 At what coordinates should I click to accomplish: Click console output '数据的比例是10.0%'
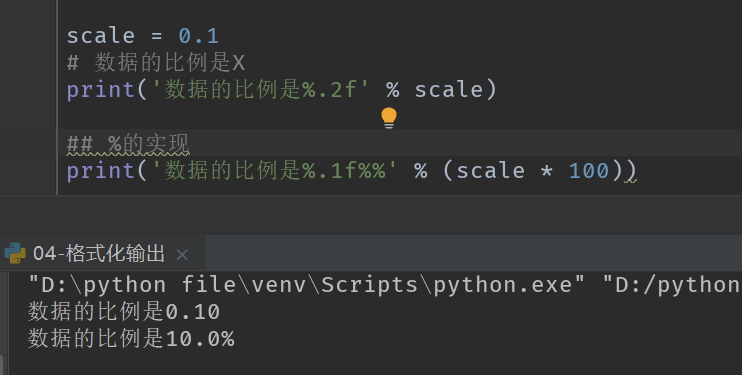[x=131, y=339]
